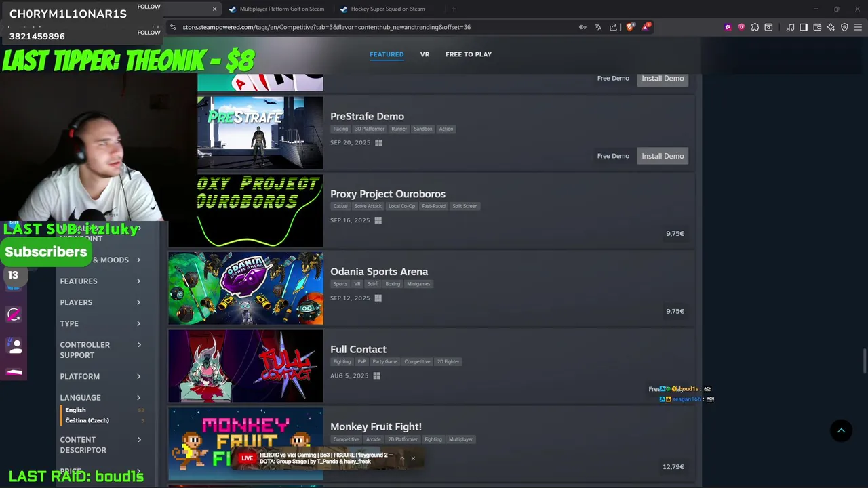Click the 2D Fighter tag on Full Contact
Screen dimensions: 868x488
[448, 362]
